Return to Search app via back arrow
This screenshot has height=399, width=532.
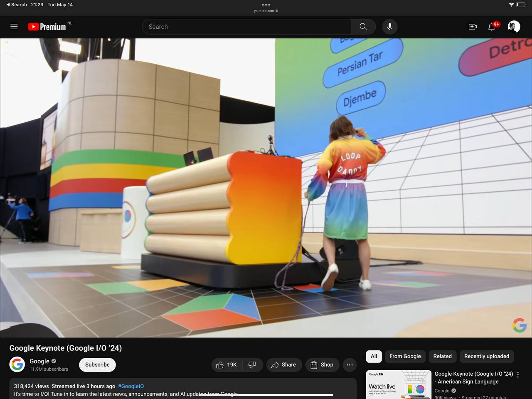click(17, 5)
